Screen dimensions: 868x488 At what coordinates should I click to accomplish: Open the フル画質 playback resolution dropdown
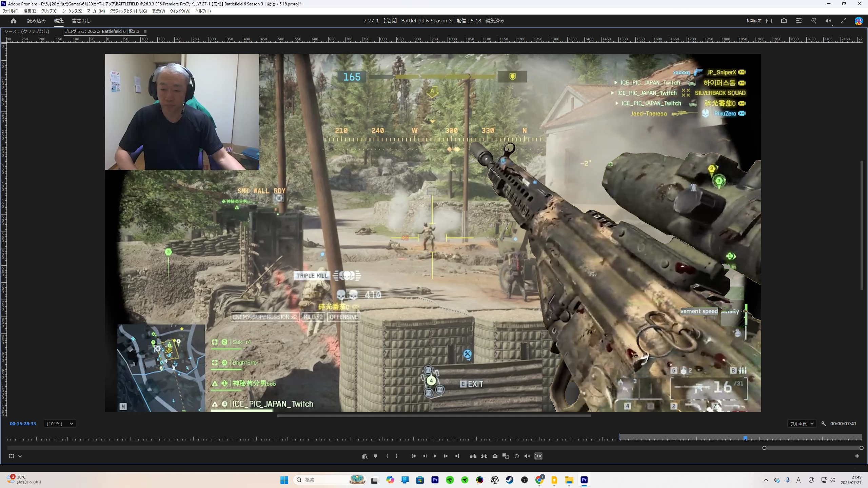pos(802,424)
